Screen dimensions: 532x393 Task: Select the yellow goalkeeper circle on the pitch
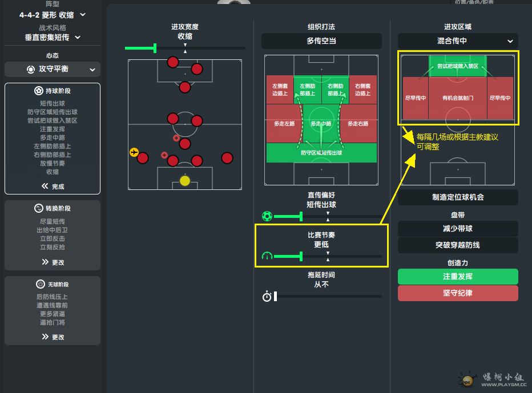184,181
